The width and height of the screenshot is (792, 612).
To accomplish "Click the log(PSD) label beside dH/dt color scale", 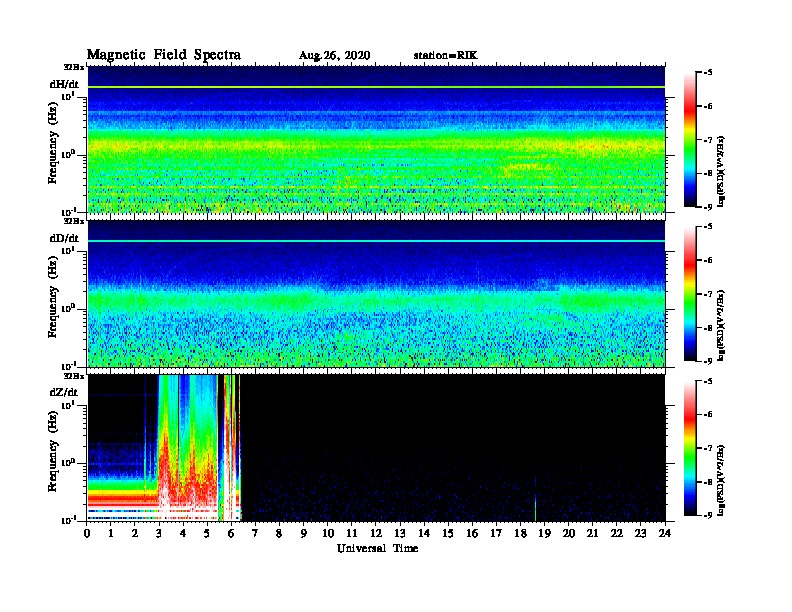I will [722, 171].
